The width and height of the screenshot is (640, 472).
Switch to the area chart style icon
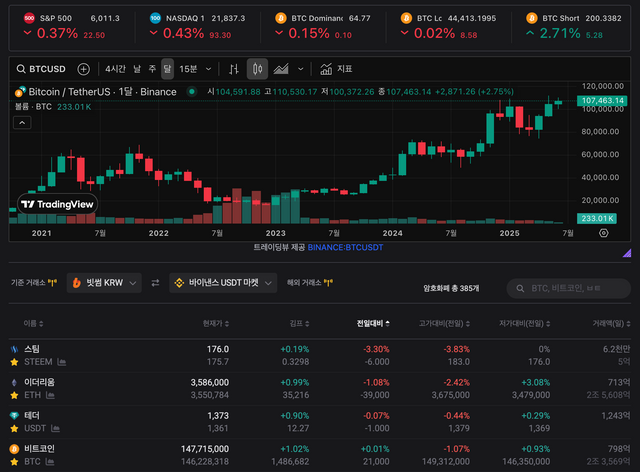coord(281,69)
